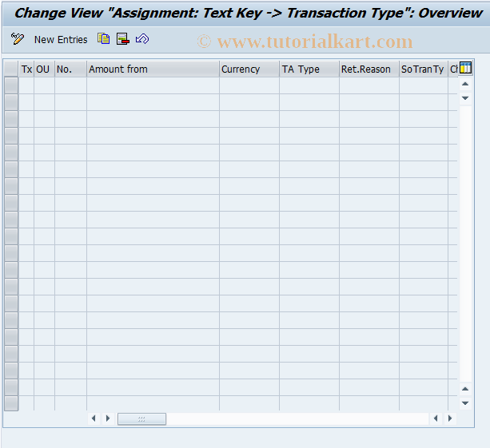Click the Copy As icon
This screenshot has width=490, height=448.
pyautogui.click(x=103, y=38)
